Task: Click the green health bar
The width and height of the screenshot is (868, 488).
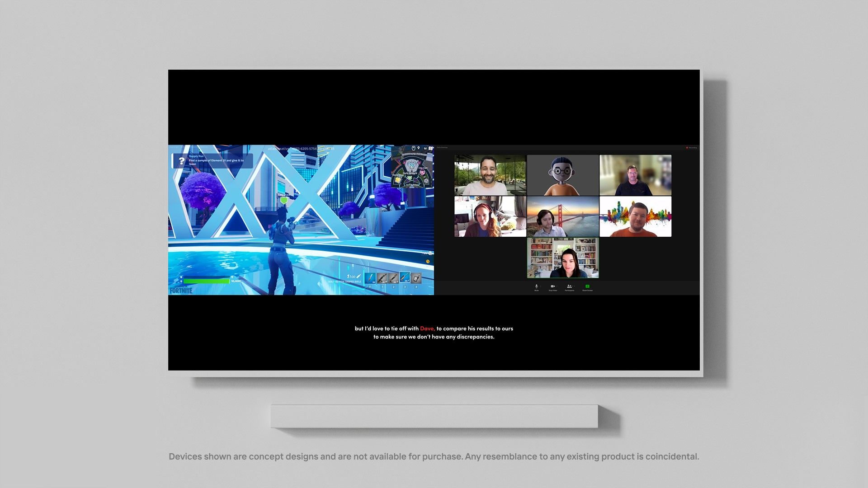Action: [x=206, y=281]
